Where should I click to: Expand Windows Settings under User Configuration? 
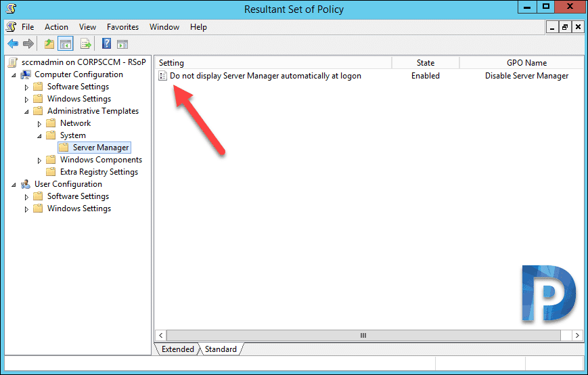coord(26,209)
